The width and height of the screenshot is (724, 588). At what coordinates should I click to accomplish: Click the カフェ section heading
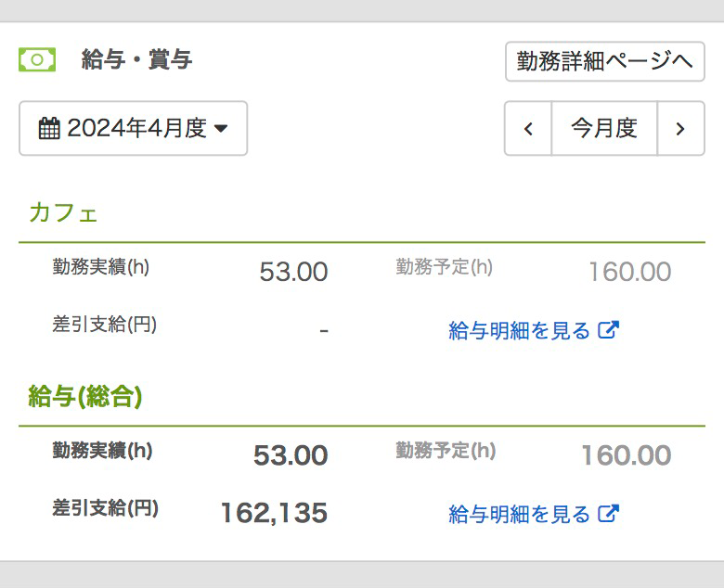(x=63, y=213)
